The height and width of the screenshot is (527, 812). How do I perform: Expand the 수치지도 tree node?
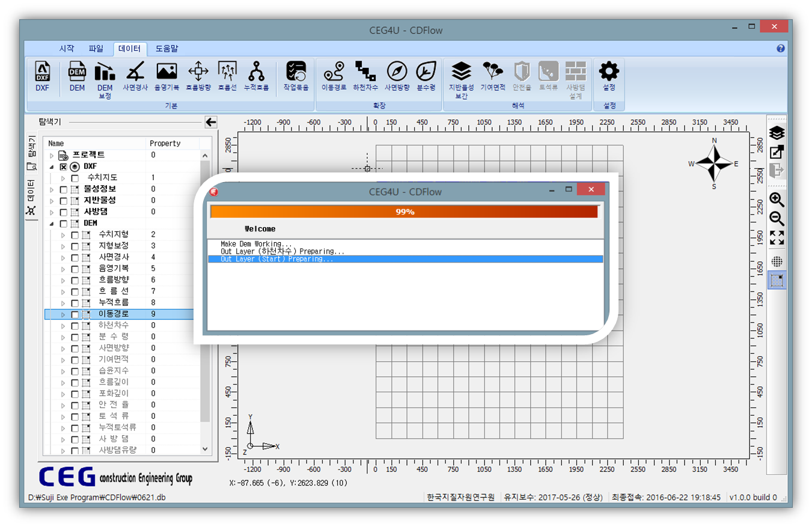pyautogui.click(x=63, y=178)
